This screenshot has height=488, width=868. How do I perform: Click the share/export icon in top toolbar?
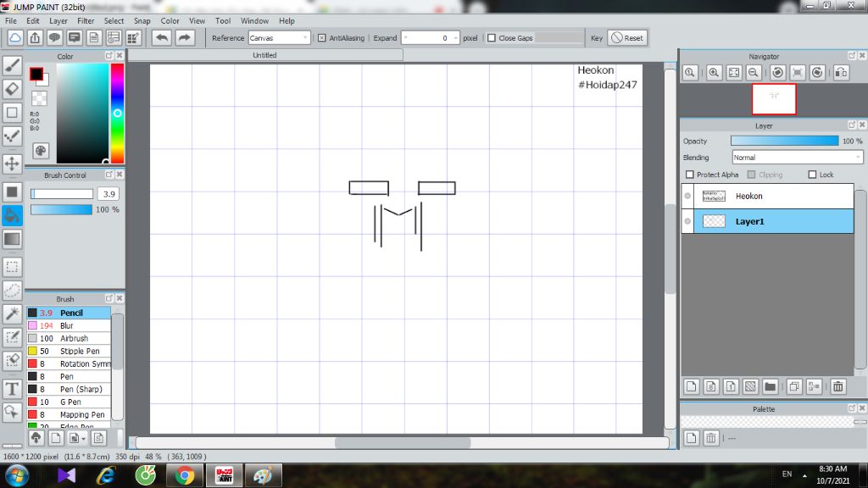(35, 37)
